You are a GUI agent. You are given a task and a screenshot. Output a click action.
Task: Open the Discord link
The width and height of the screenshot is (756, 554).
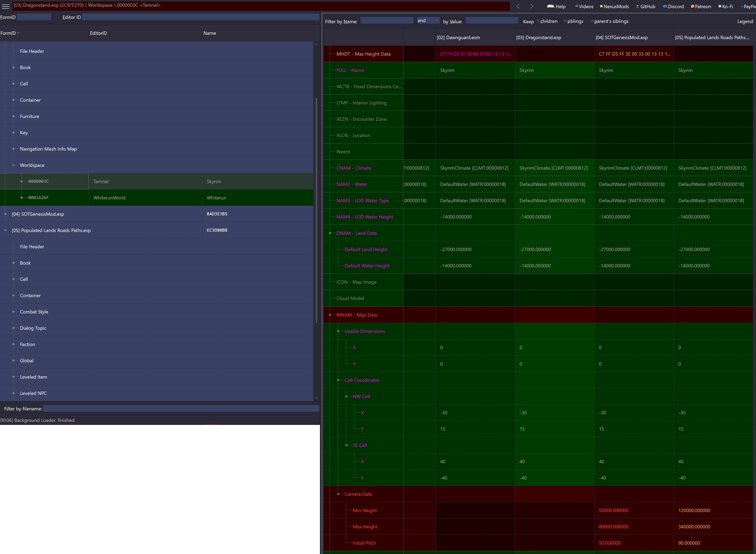click(673, 6)
